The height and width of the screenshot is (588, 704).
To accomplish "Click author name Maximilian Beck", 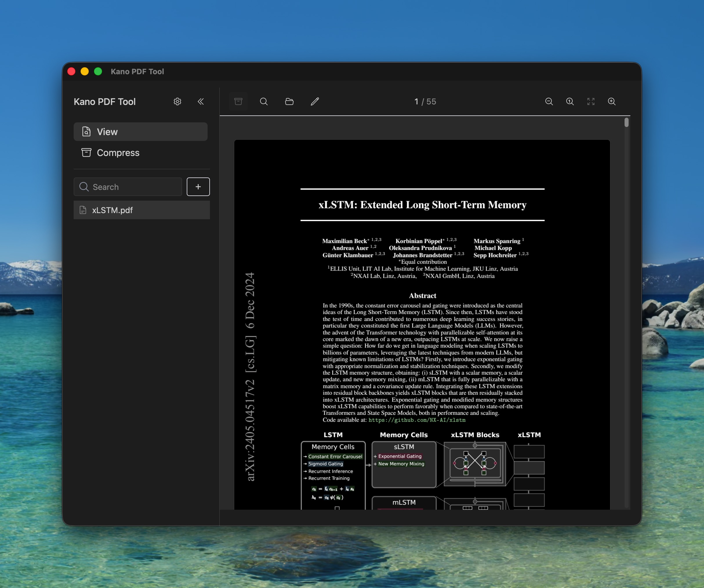I will coord(345,241).
